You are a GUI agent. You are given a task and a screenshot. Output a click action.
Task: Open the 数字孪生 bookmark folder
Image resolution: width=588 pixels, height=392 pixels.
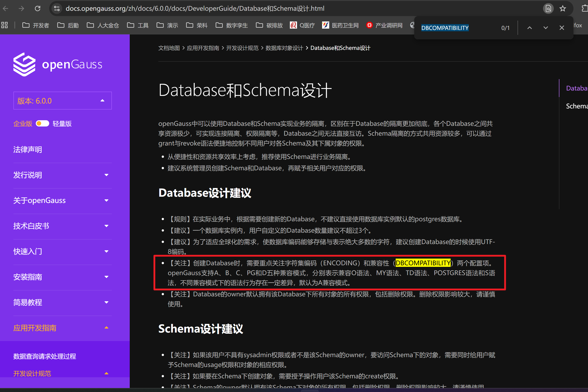tap(231, 25)
